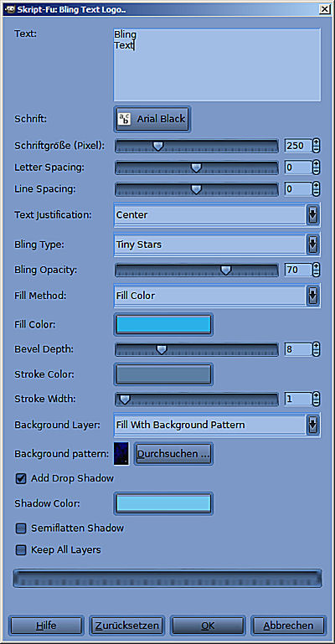This screenshot has width=335, height=644.
Task: Click the Line Spacing spinner arrows
Action: (316, 189)
